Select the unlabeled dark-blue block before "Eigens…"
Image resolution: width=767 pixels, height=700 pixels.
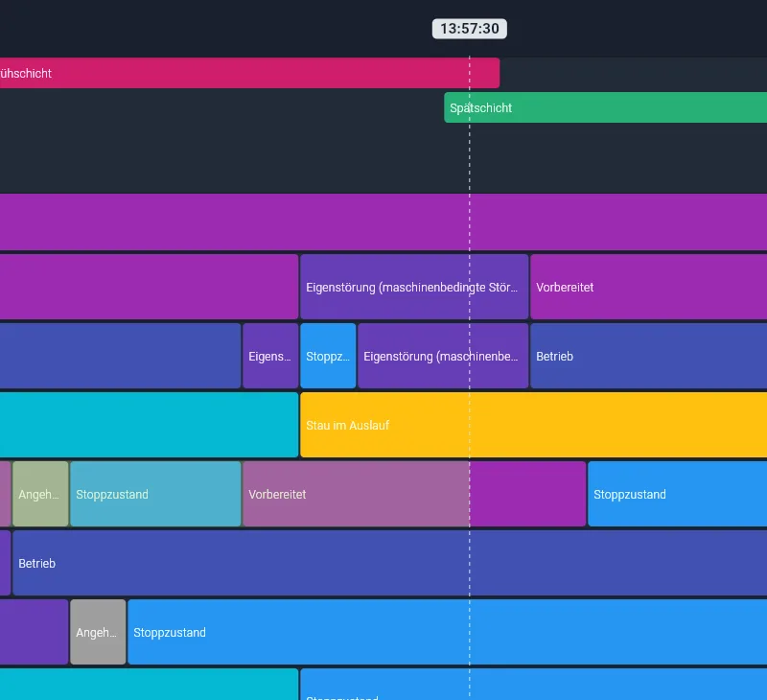121,356
